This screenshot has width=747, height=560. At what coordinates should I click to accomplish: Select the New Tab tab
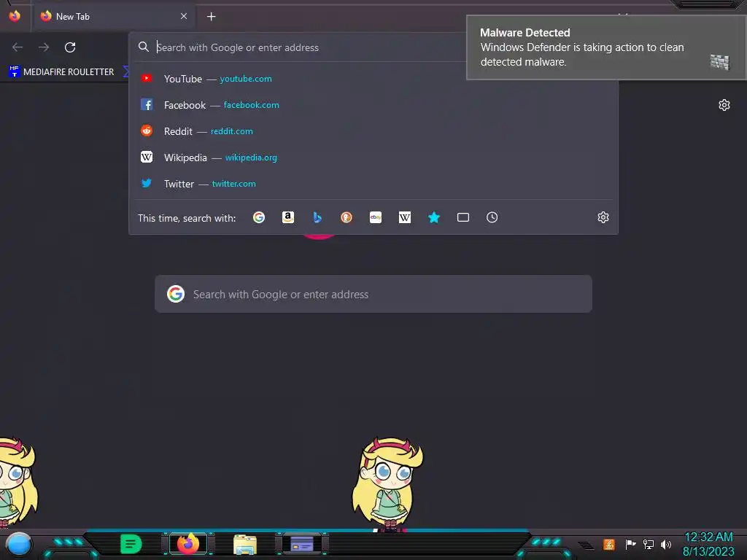point(113,17)
